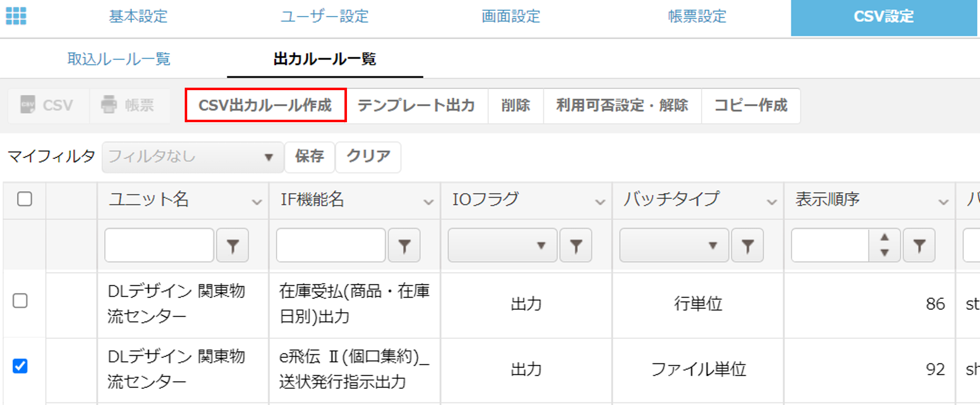Save the current filter with 保存

pyautogui.click(x=309, y=157)
